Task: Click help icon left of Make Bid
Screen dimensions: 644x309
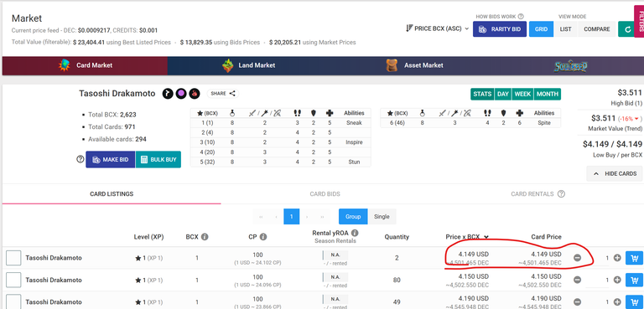Action: (80, 159)
